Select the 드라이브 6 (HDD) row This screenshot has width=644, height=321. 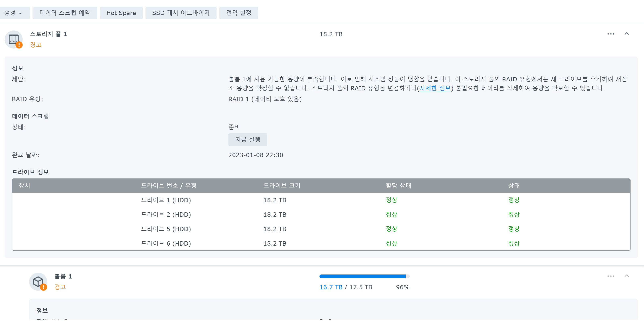[x=321, y=244]
